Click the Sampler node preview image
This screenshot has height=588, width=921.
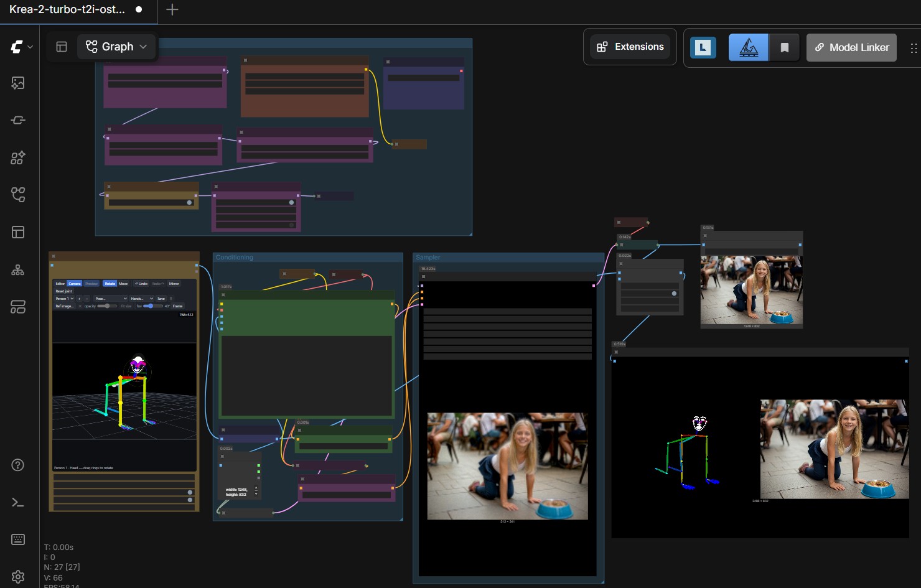(508, 466)
